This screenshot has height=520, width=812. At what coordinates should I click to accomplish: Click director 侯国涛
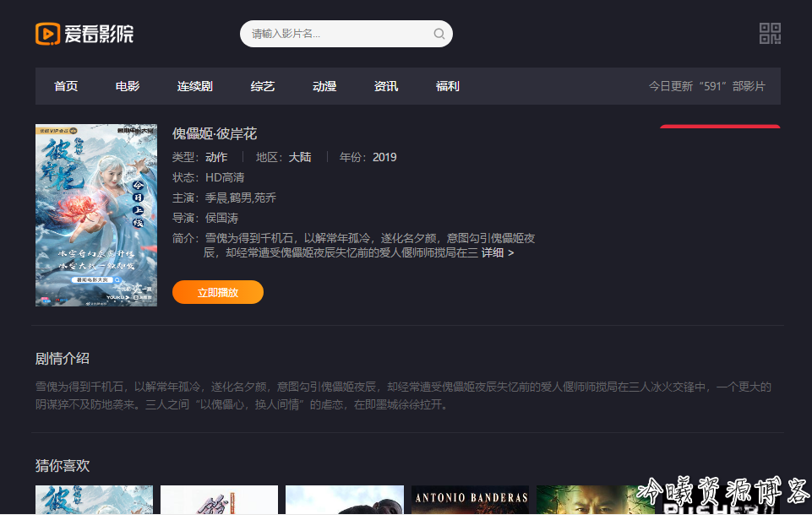[221, 218]
